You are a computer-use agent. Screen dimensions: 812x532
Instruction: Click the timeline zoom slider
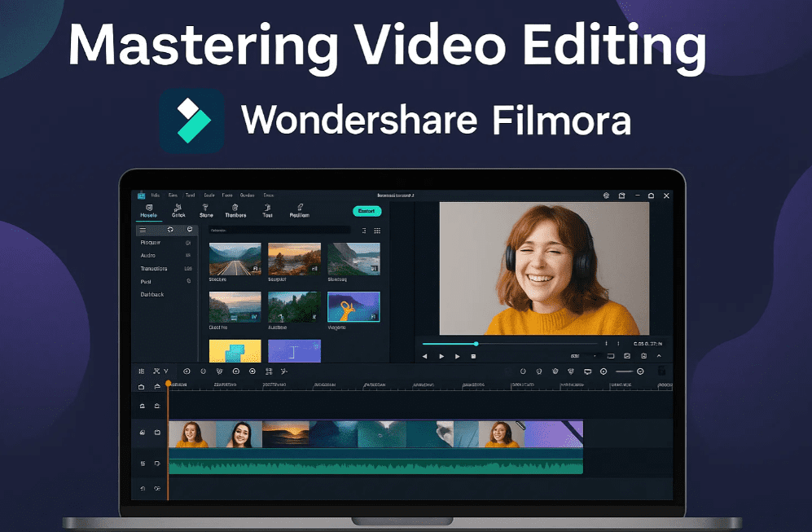pyautogui.click(x=627, y=372)
